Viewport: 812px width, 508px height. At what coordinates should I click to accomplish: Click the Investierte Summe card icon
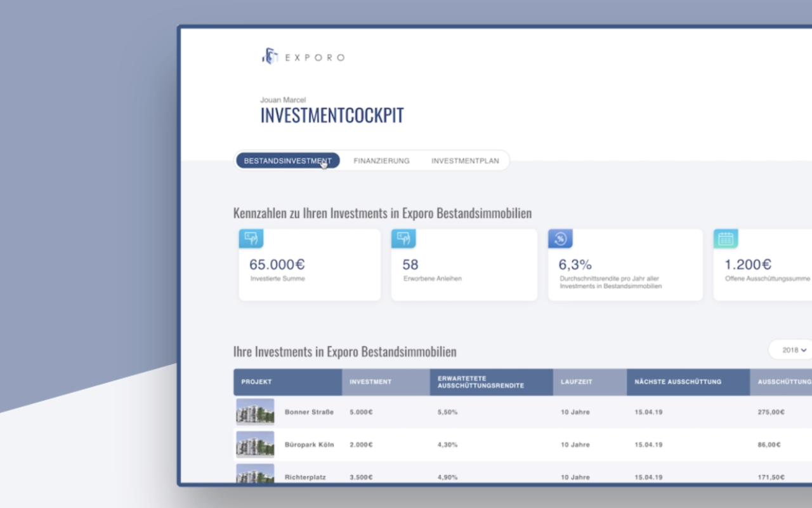pos(251,239)
